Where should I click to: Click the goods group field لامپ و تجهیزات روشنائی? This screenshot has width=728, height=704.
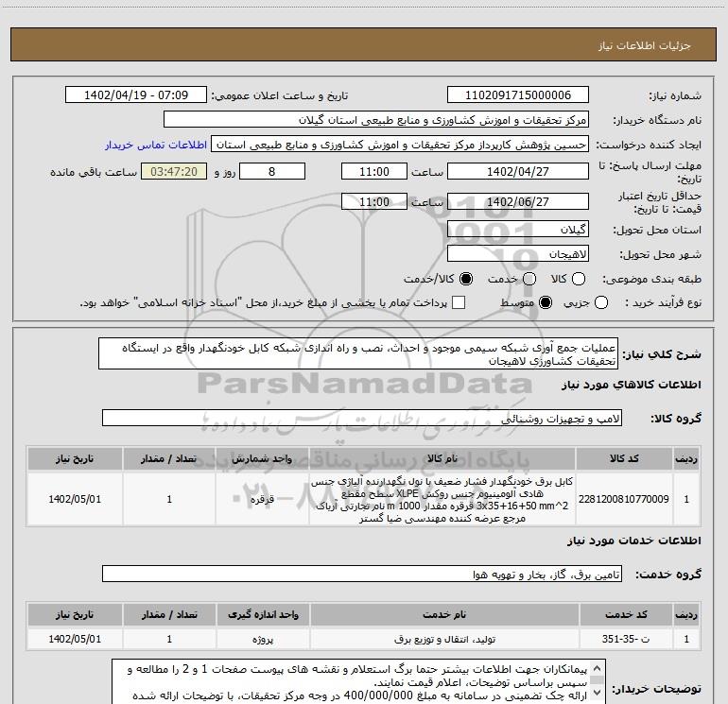(362, 418)
